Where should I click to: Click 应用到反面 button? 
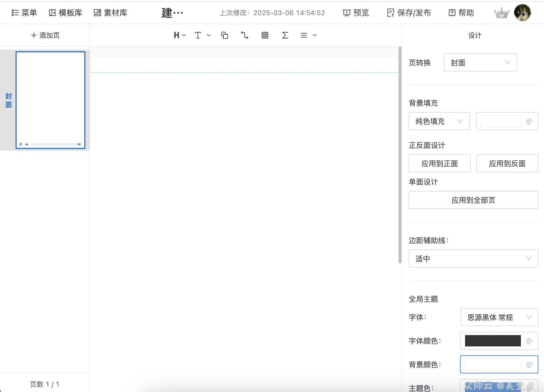tap(507, 163)
